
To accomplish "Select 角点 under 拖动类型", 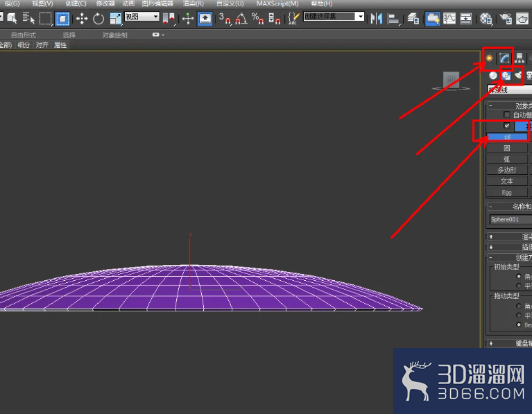I will [x=518, y=306].
